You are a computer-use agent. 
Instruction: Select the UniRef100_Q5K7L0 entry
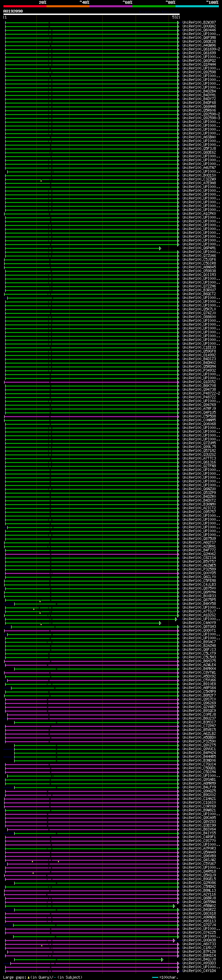pyautogui.click(x=199, y=310)
